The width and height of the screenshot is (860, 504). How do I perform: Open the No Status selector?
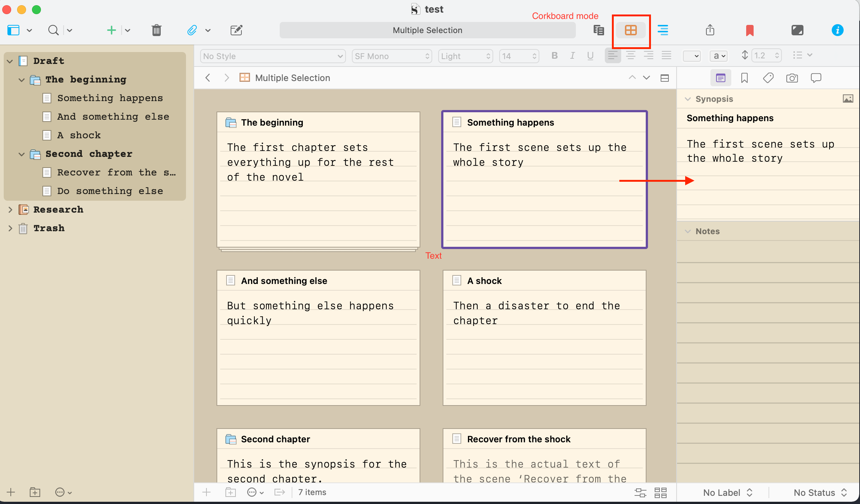tap(820, 492)
